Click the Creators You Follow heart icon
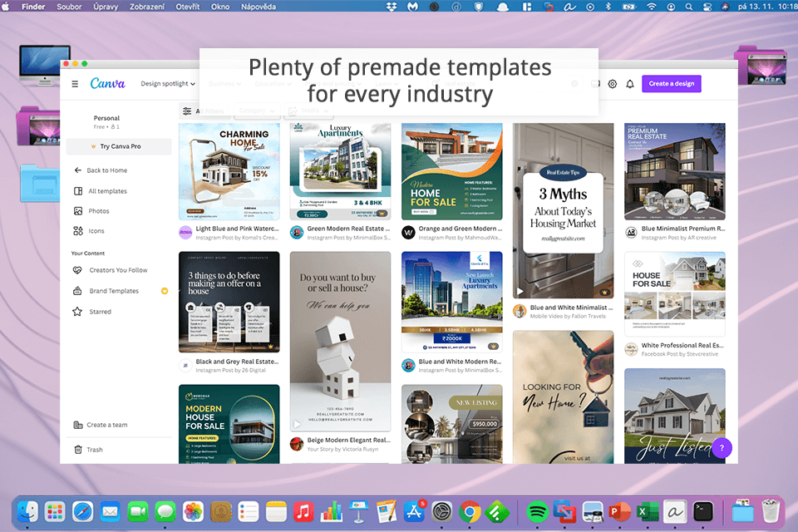Image resolution: width=798 pixels, height=532 pixels. pos(77,270)
